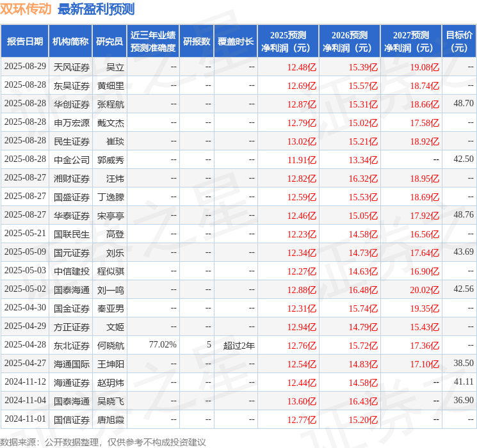
Task: Click the 77.02% accuracy value
Action: click(x=163, y=344)
